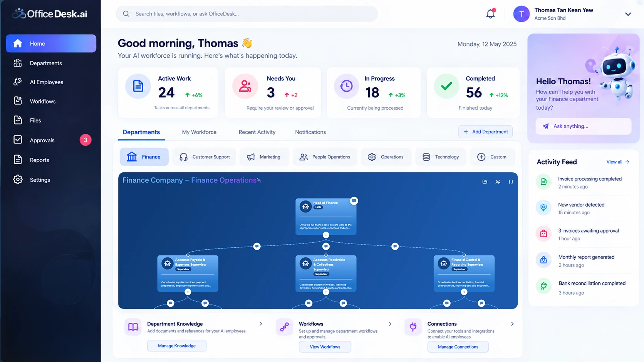
Task: Expand the Department Knowledge chevron
Action: (x=261, y=324)
